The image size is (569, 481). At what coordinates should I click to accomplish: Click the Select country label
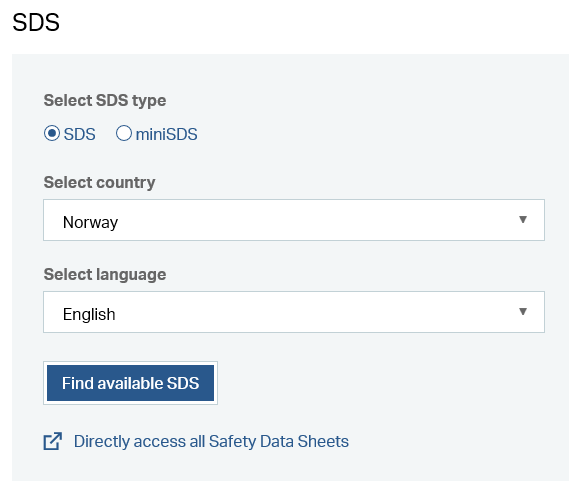pos(99,182)
